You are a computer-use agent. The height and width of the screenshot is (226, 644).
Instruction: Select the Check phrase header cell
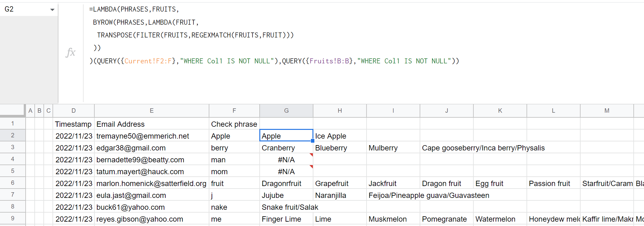(x=234, y=124)
